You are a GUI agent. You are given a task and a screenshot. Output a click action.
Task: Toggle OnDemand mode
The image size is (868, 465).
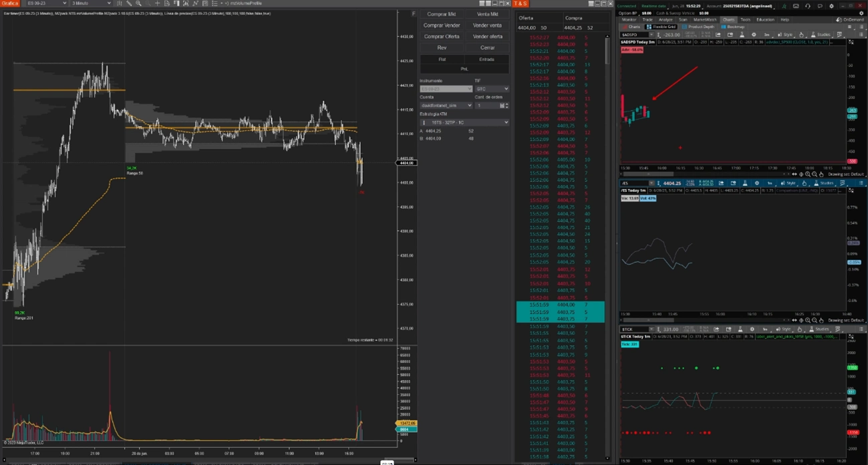click(x=850, y=19)
